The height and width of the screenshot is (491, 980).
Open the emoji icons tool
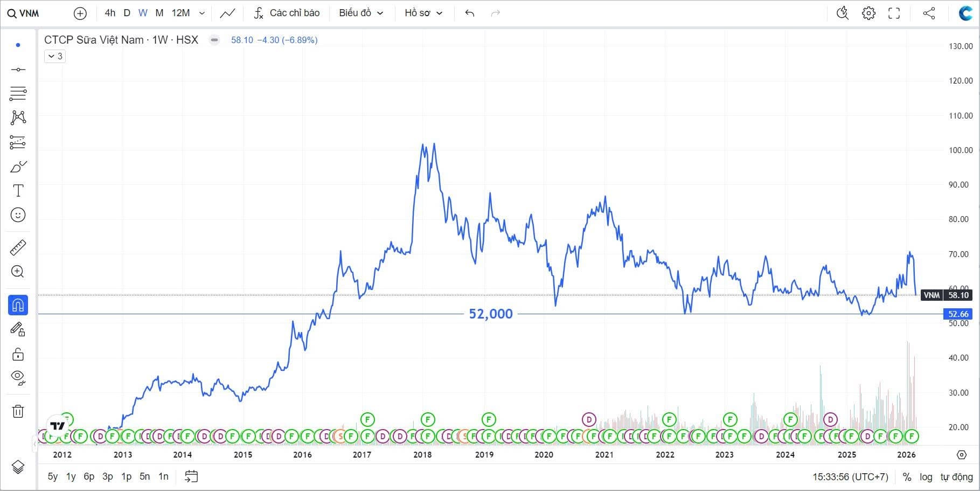[x=18, y=215]
